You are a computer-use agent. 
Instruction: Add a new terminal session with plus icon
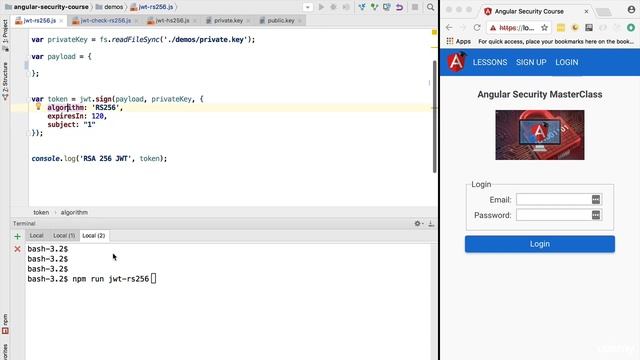(17, 236)
